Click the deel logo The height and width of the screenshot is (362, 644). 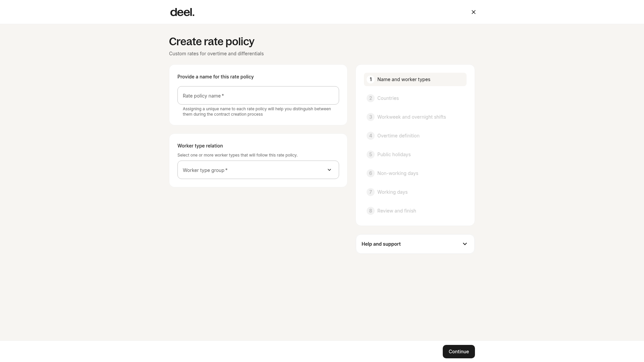(182, 12)
